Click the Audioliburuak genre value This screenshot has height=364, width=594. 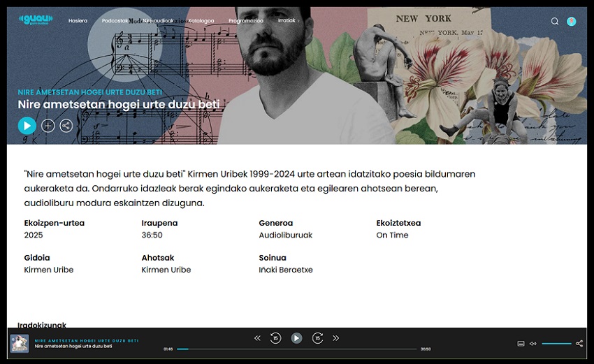click(286, 235)
